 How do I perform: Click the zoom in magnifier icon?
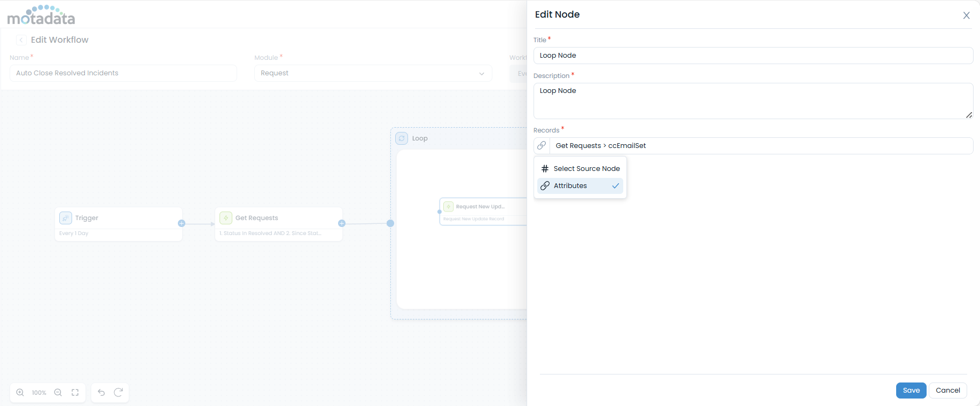(x=20, y=393)
